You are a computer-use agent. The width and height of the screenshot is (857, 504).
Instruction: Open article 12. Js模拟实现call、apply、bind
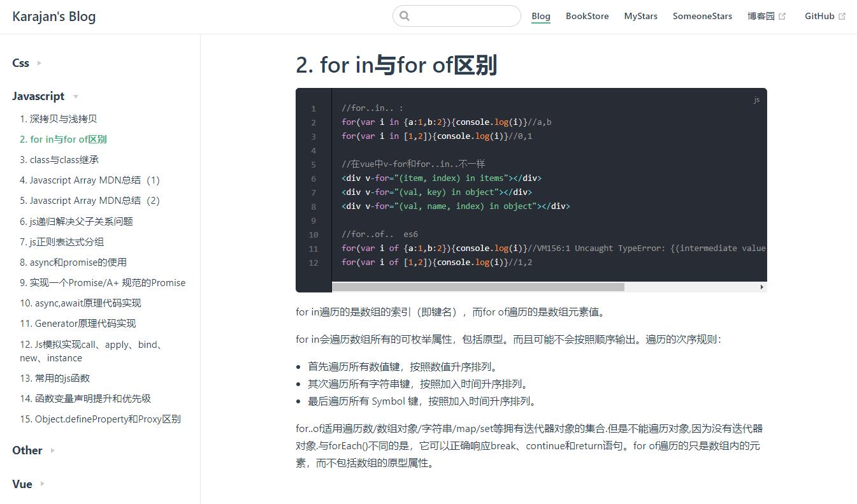click(x=92, y=351)
